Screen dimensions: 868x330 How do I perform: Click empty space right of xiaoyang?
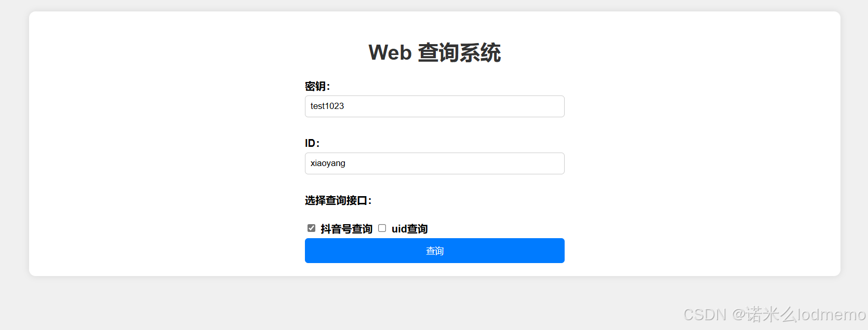point(457,163)
